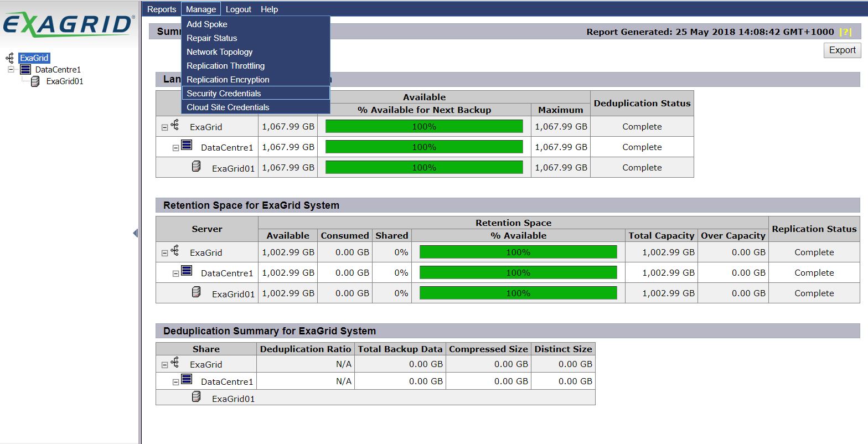
Task: Click Deduplication Ratio column header
Action: (x=306, y=349)
